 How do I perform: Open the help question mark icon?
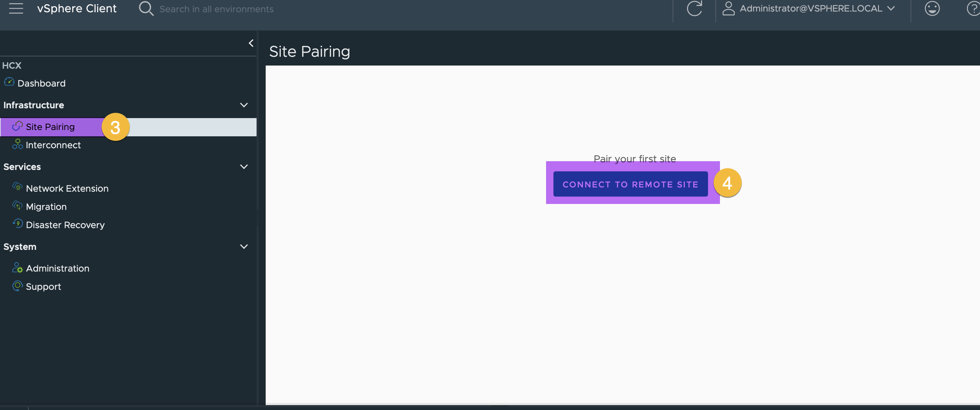(974, 8)
